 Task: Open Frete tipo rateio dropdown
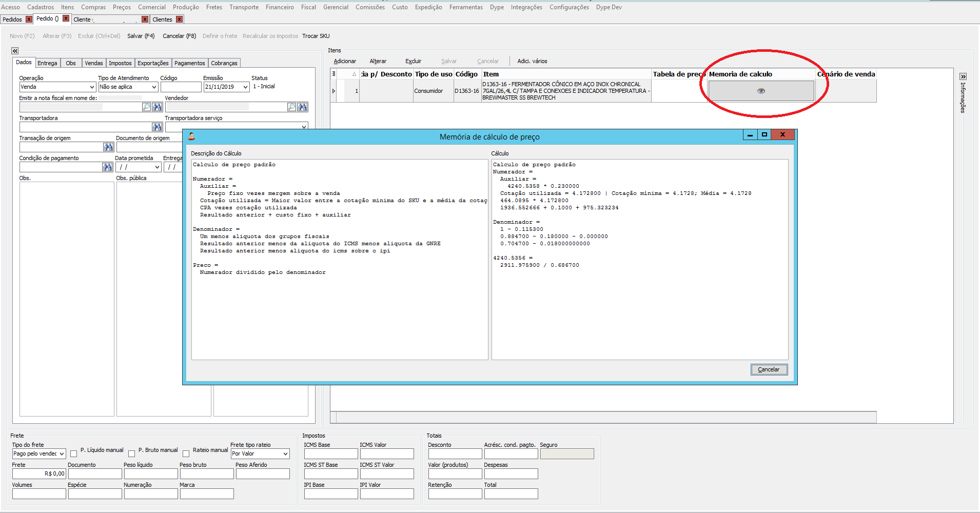pos(286,454)
